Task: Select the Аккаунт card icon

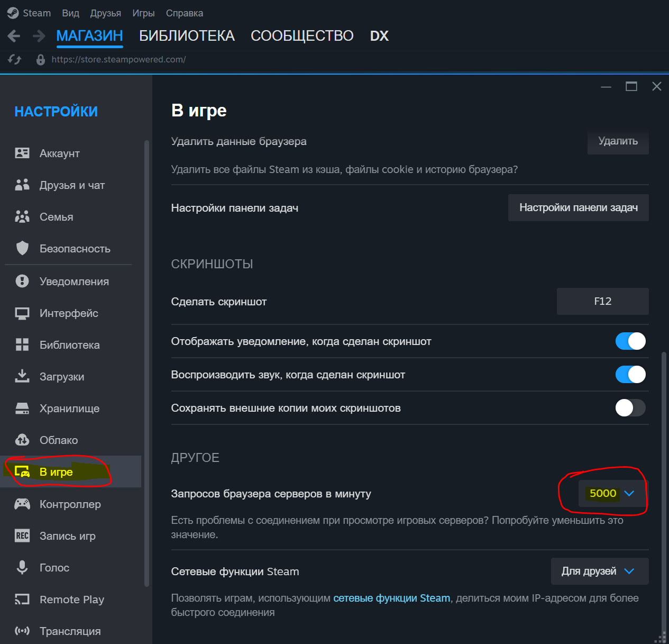Action: point(22,153)
